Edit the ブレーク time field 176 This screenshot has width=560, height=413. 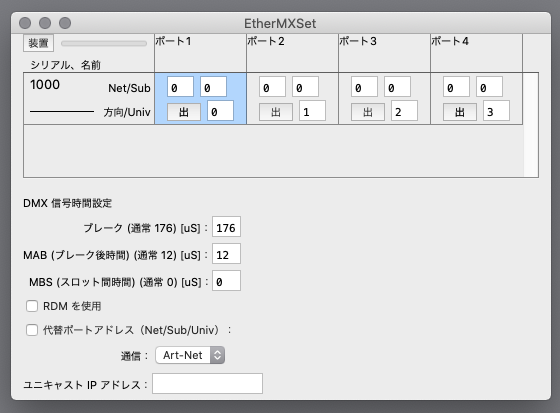click(x=226, y=227)
